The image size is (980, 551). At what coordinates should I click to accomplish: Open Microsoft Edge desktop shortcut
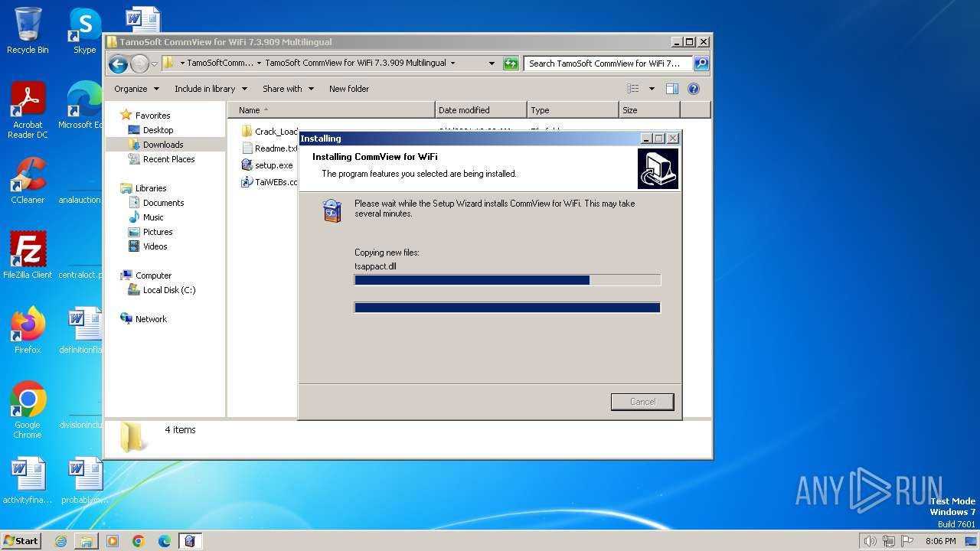[83, 106]
